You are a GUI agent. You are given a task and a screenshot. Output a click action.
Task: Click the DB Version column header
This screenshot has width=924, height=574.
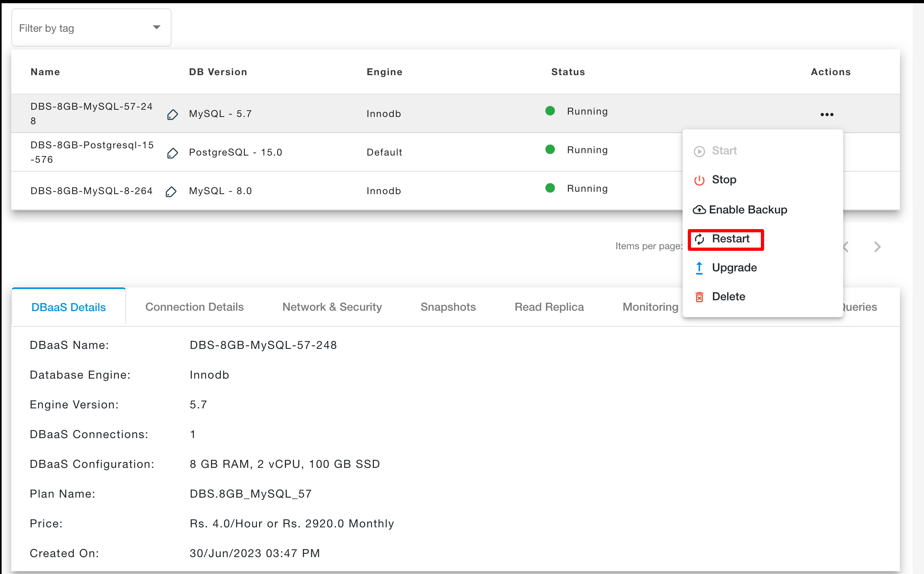click(218, 72)
